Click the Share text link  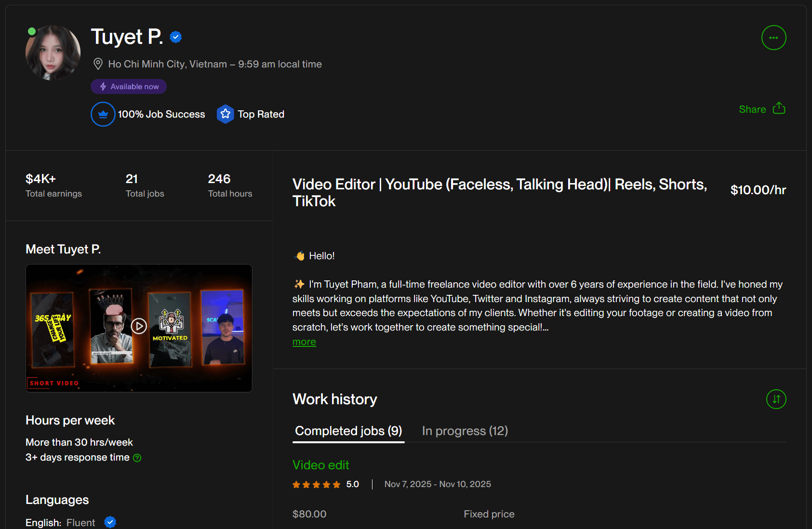(752, 109)
